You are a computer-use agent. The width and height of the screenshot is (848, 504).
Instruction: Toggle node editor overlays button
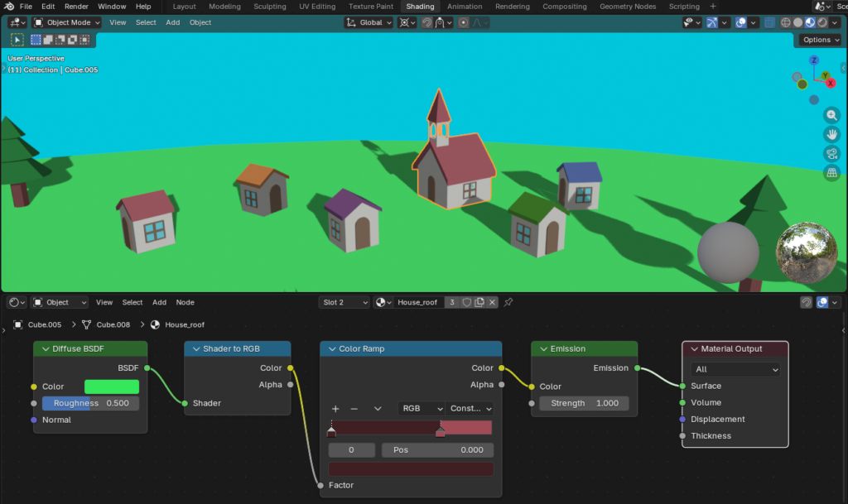[823, 302]
